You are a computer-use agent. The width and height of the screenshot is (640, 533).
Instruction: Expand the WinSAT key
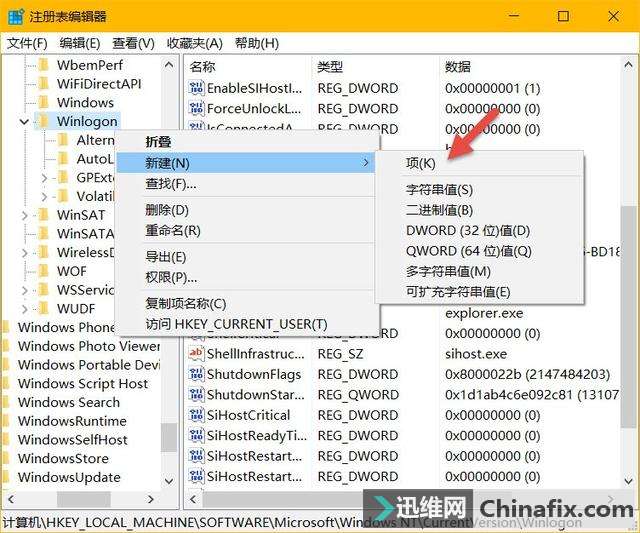click(24, 215)
